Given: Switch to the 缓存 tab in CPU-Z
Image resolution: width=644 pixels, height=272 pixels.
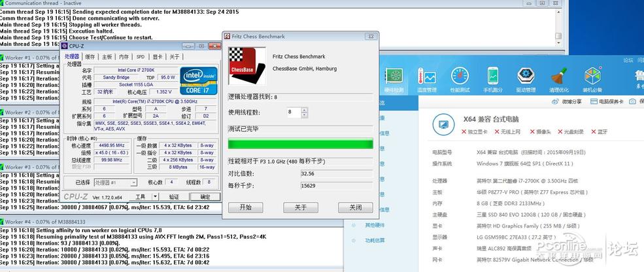Looking at the screenshot, I should coord(90,57).
